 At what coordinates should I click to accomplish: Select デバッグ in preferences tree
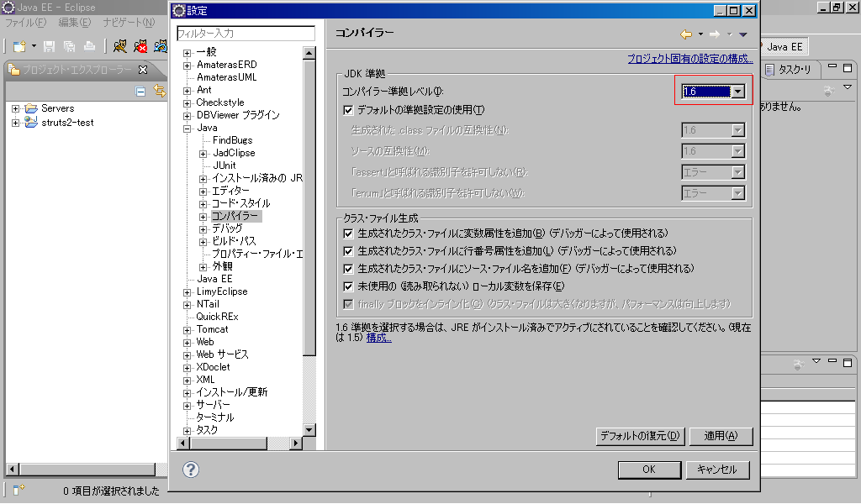[x=227, y=228]
